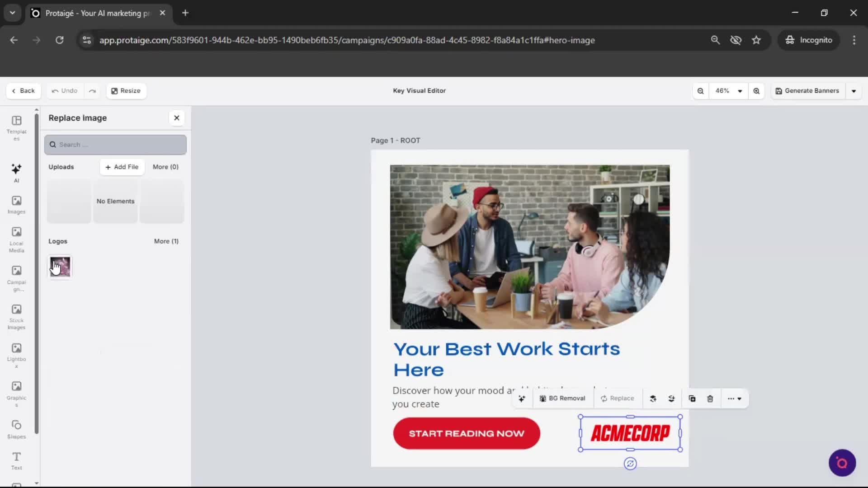Open the Templates sidebar tab

point(16,127)
